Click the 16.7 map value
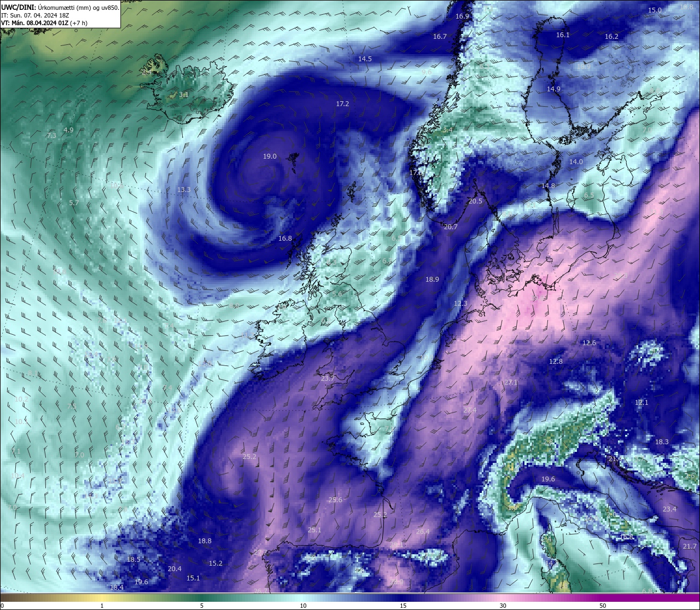700x610 pixels. (440, 37)
